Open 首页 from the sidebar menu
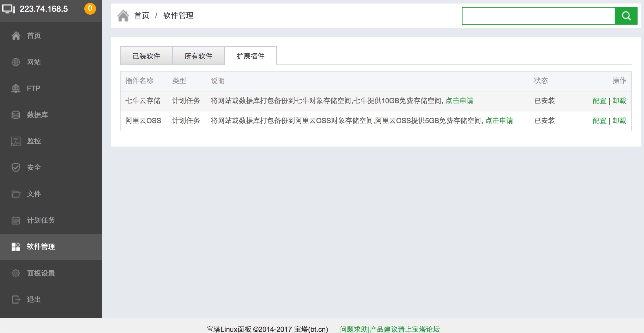The width and height of the screenshot is (644, 333). pos(51,36)
